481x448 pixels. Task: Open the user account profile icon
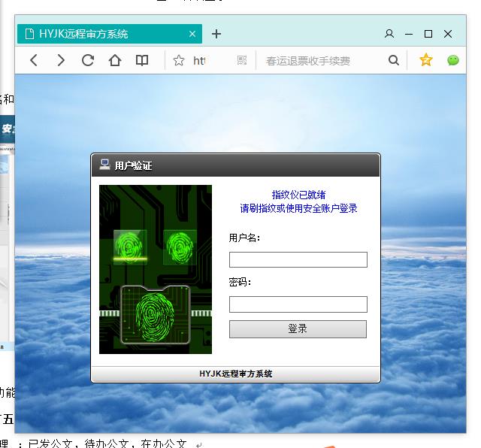click(x=389, y=34)
